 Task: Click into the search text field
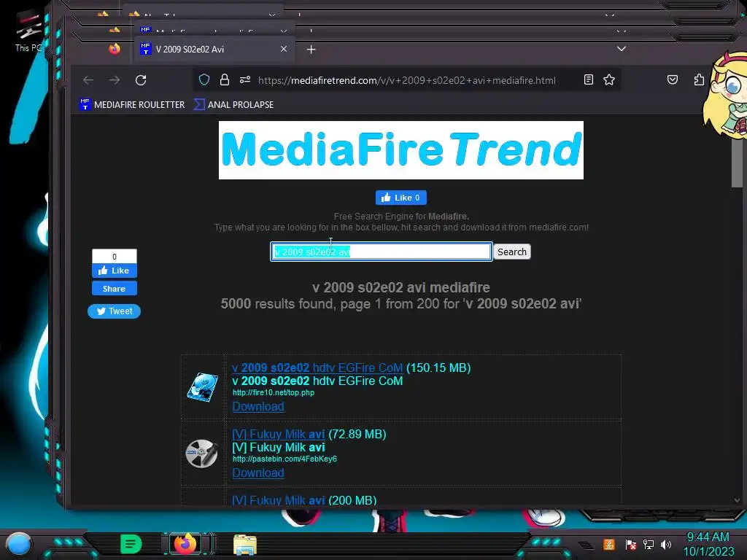(381, 252)
